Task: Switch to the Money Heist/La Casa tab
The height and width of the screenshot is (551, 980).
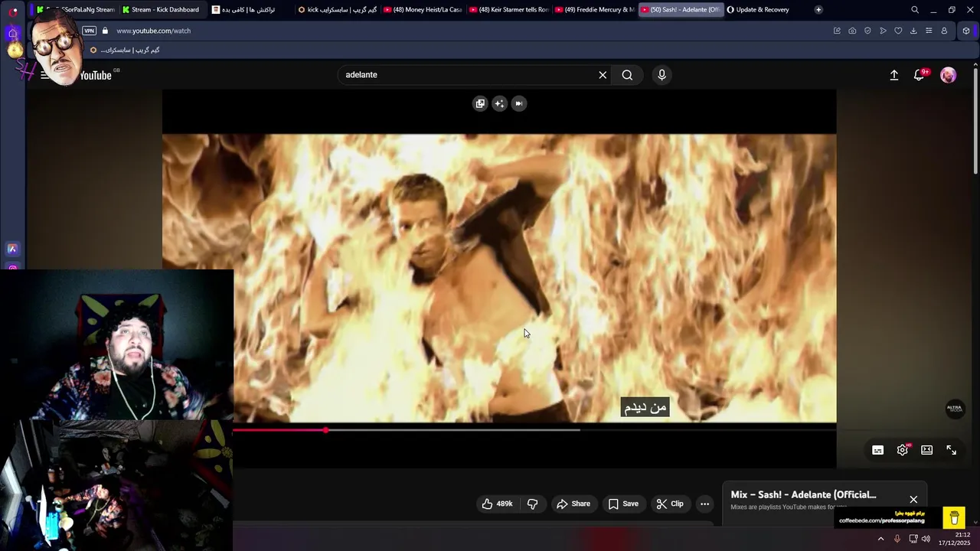Action: pos(423,10)
